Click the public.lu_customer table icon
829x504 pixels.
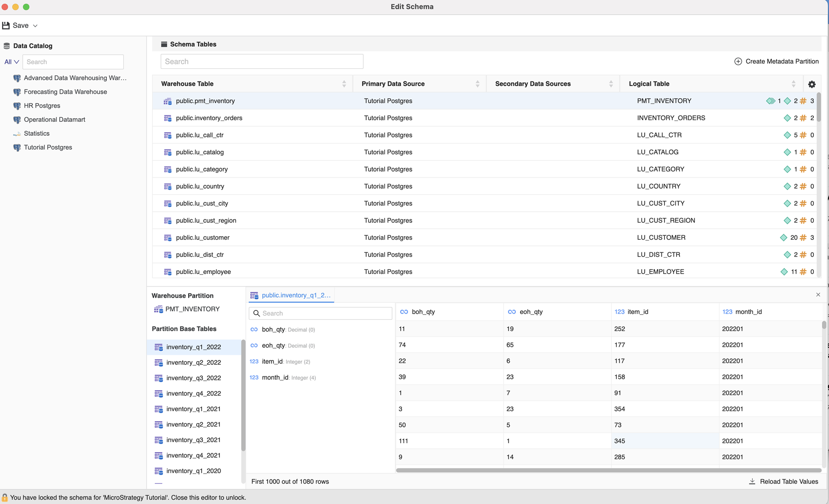168,238
